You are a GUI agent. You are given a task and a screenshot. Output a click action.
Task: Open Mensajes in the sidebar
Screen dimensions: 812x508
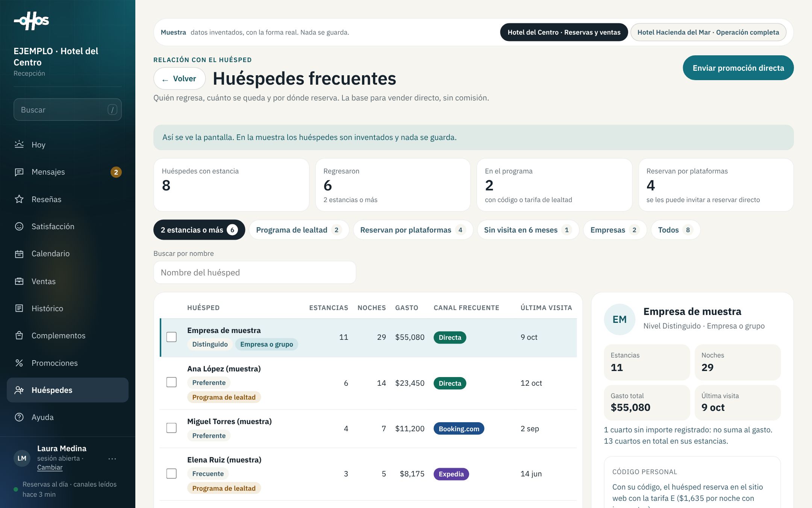tap(68, 172)
